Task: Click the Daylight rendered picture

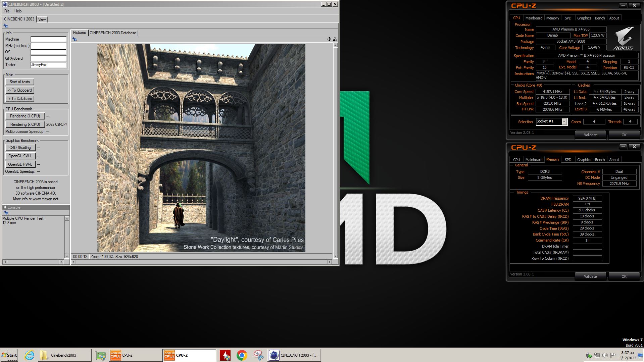Action: (x=201, y=148)
